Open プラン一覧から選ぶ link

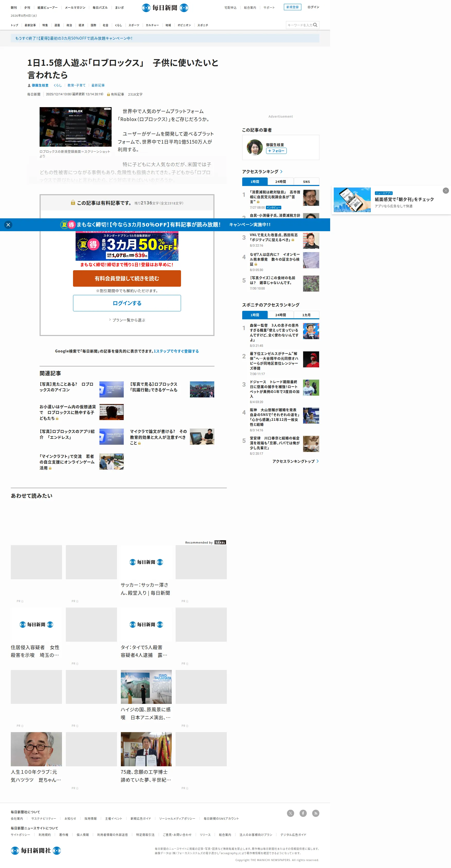click(127, 320)
